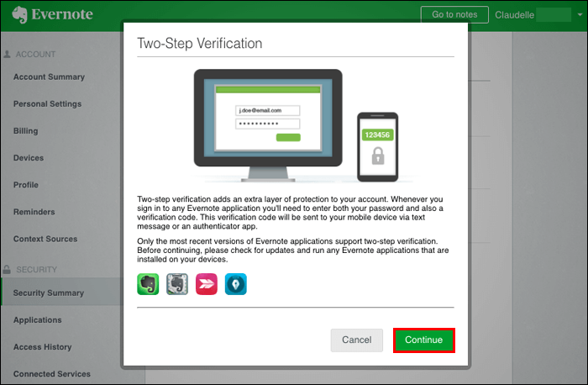Open Devices in sidebar
This screenshot has width=588, height=385.
29,158
